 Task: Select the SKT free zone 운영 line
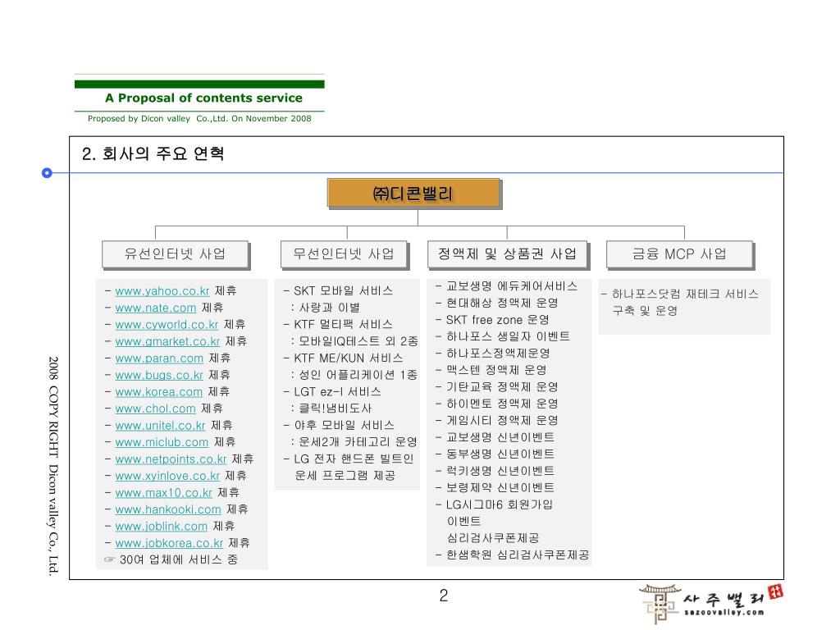pos(492,320)
